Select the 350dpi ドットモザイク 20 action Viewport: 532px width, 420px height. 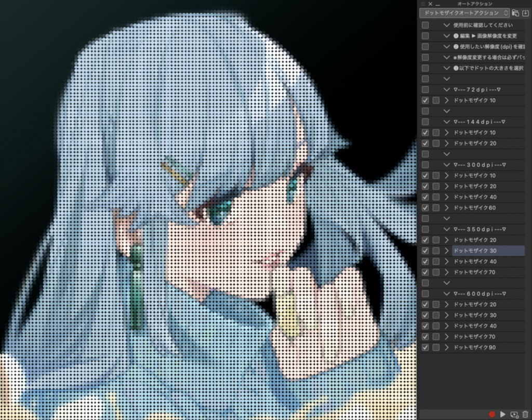point(475,240)
